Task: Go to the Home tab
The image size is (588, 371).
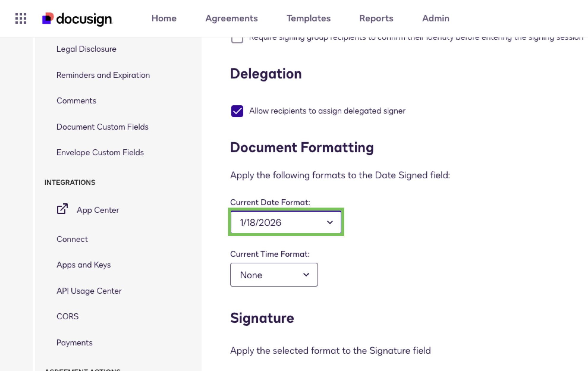Action: pyautogui.click(x=164, y=18)
